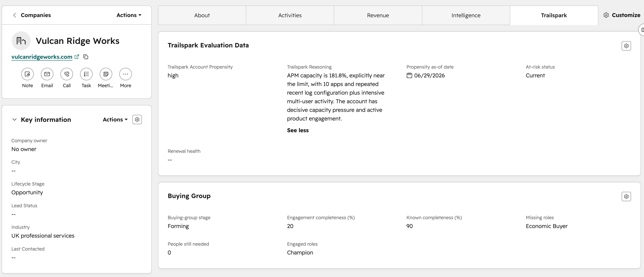Click the Trailspark Reasoning paragraph text

tap(336, 97)
